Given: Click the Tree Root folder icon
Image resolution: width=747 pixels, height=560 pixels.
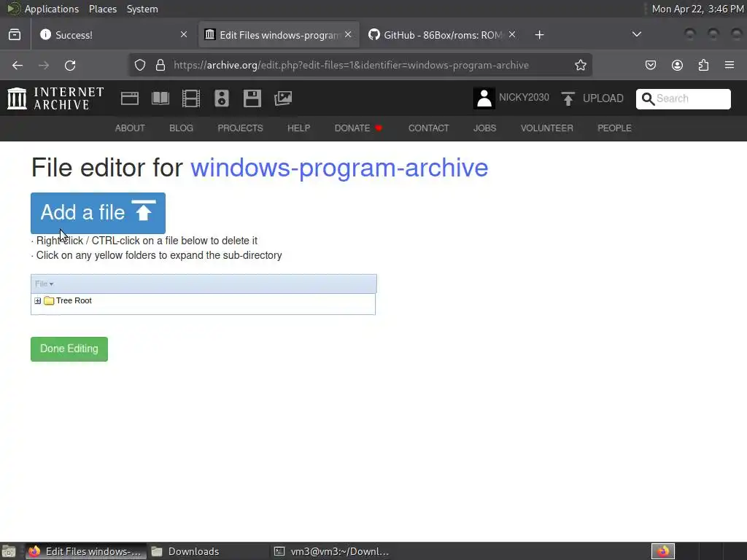Looking at the screenshot, I should [49, 301].
